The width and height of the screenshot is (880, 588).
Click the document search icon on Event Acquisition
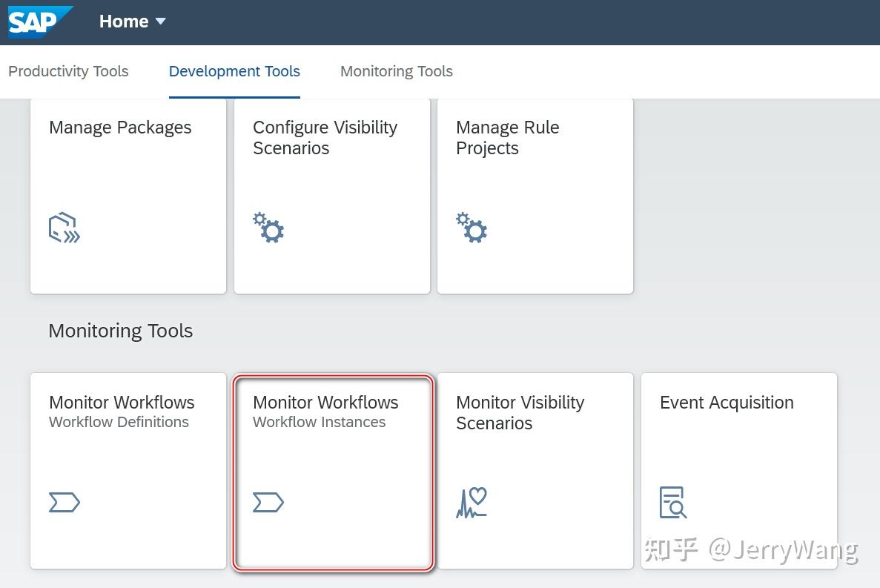[672, 502]
